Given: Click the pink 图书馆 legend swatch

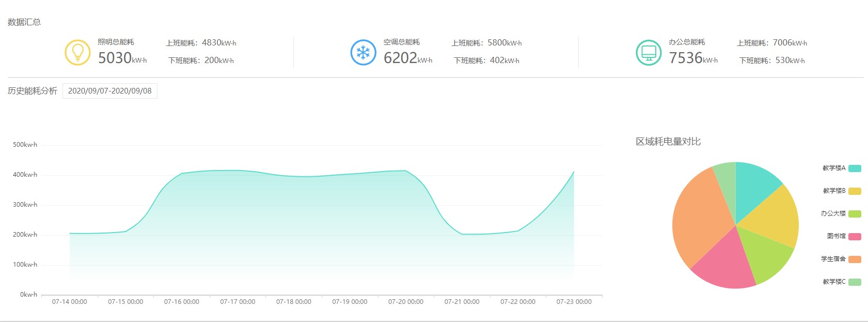Looking at the screenshot, I should click(x=855, y=237).
